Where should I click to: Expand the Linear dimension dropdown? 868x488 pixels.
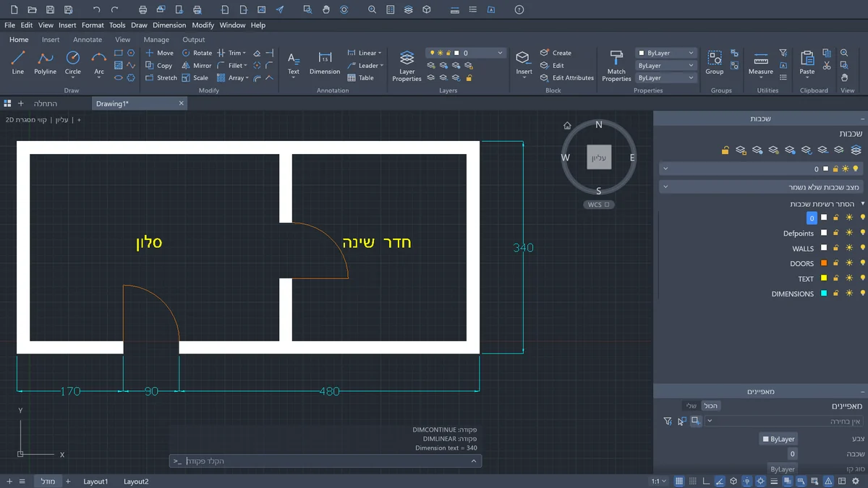pyautogui.click(x=380, y=53)
